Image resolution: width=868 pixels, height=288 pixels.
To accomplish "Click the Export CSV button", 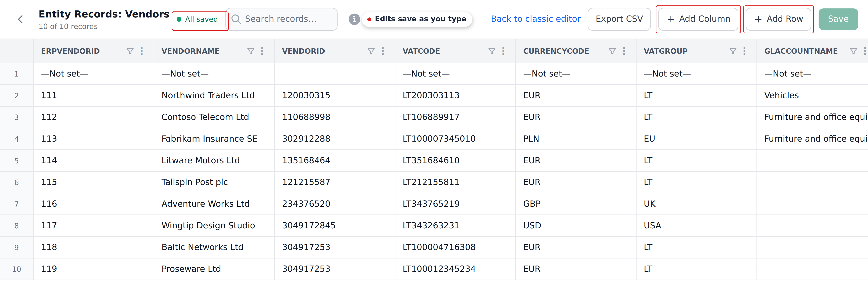I will [x=619, y=19].
